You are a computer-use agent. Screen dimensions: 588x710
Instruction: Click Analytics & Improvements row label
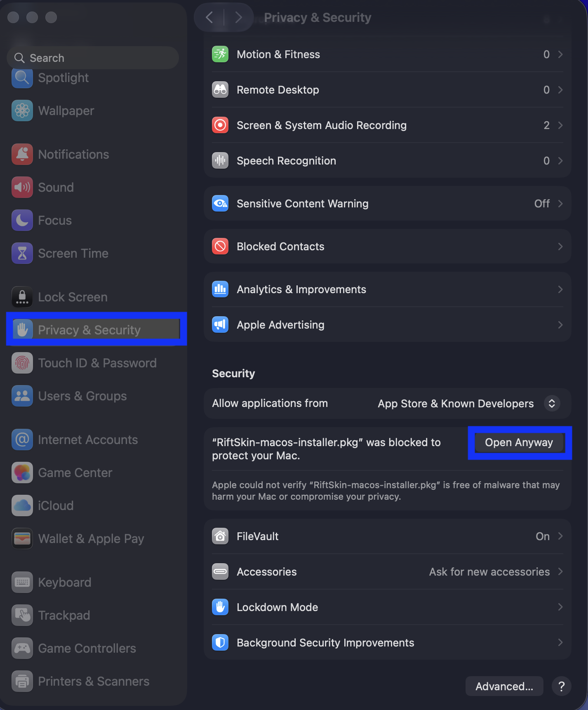pos(301,289)
